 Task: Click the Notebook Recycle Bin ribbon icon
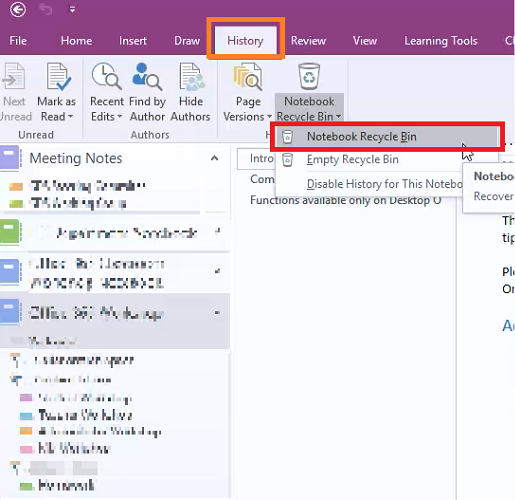point(309,76)
